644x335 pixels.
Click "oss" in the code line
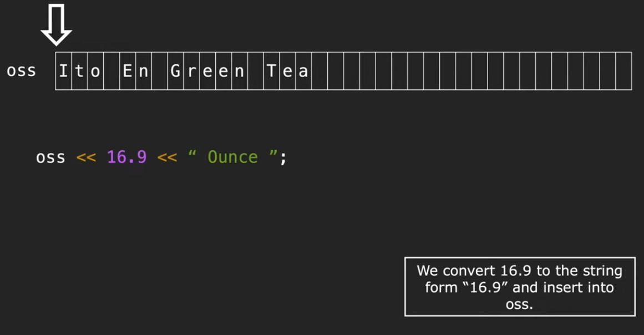tap(50, 158)
